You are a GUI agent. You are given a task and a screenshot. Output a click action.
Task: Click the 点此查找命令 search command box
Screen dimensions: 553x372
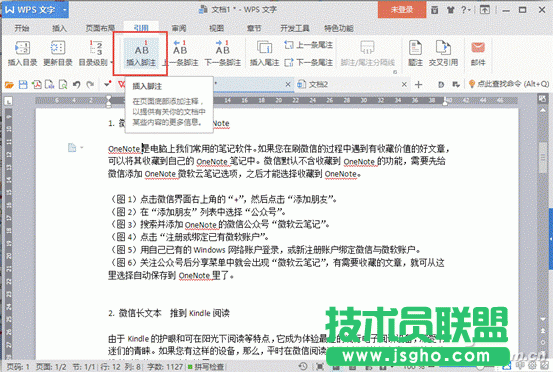point(509,84)
